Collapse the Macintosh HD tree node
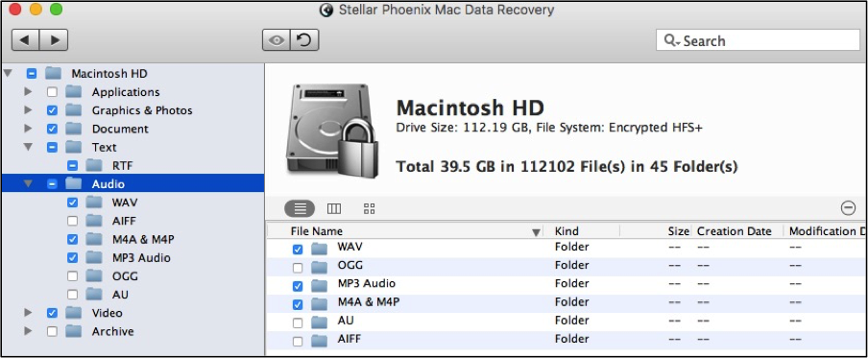 pyautogui.click(x=8, y=73)
